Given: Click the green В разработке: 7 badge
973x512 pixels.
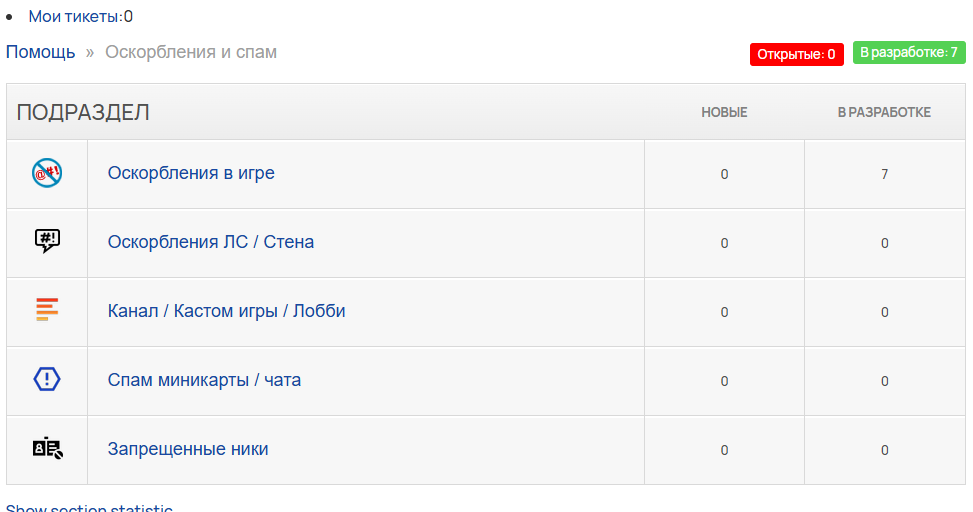Looking at the screenshot, I should pos(909,53).
